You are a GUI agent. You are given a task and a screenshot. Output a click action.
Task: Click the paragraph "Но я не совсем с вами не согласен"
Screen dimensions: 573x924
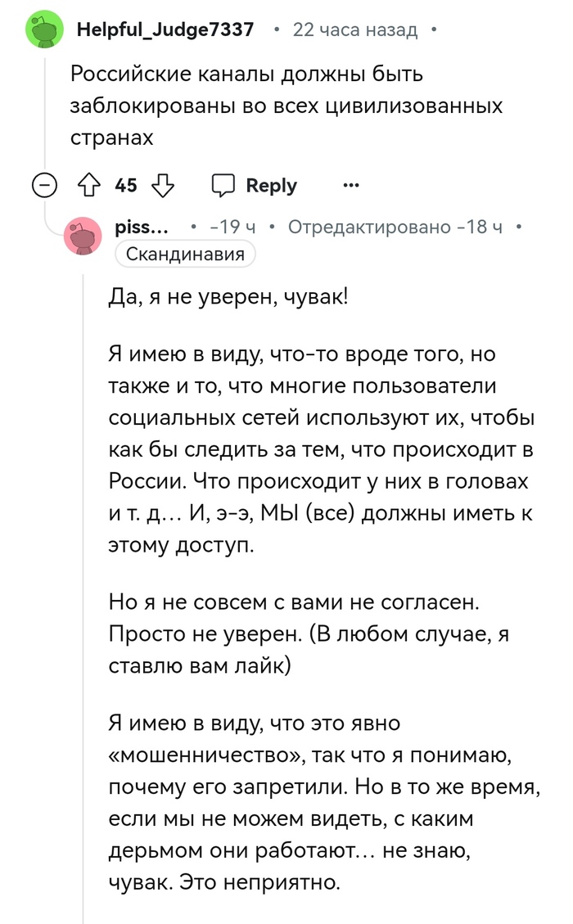[309, 634]
